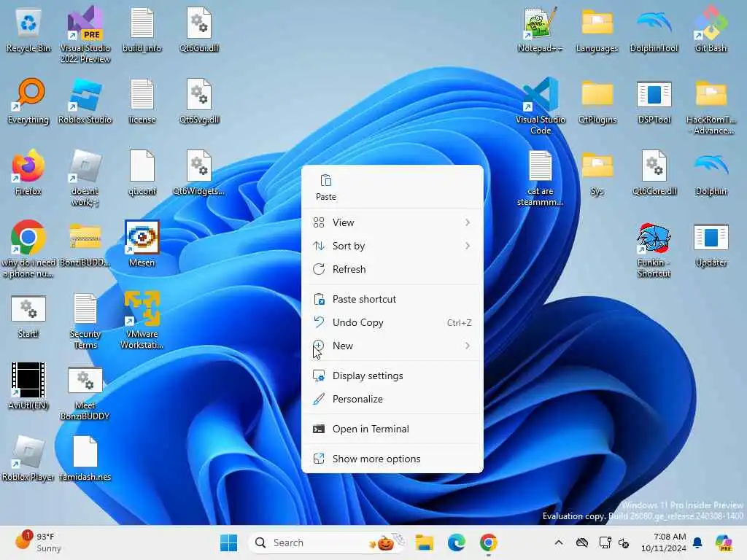Select the HackRomT Advance folder icon
747x560 pixels.
coord(711,106)
